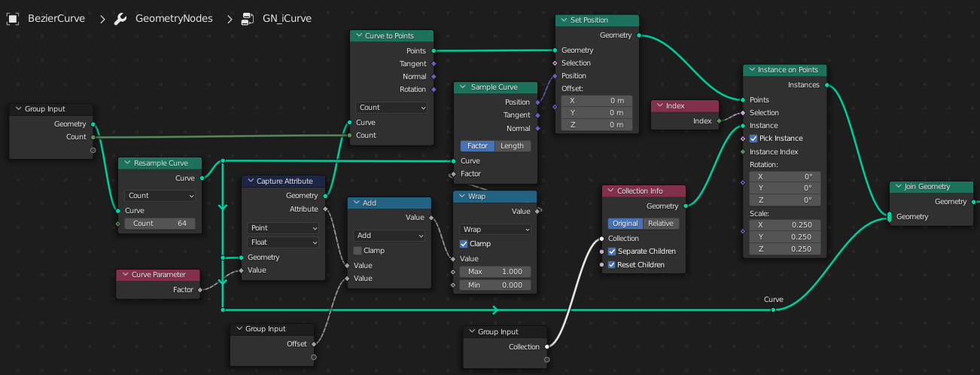Click Rotation Y field in Instance on Points
Screen dimensions: 980x375
tap(785, 188)
